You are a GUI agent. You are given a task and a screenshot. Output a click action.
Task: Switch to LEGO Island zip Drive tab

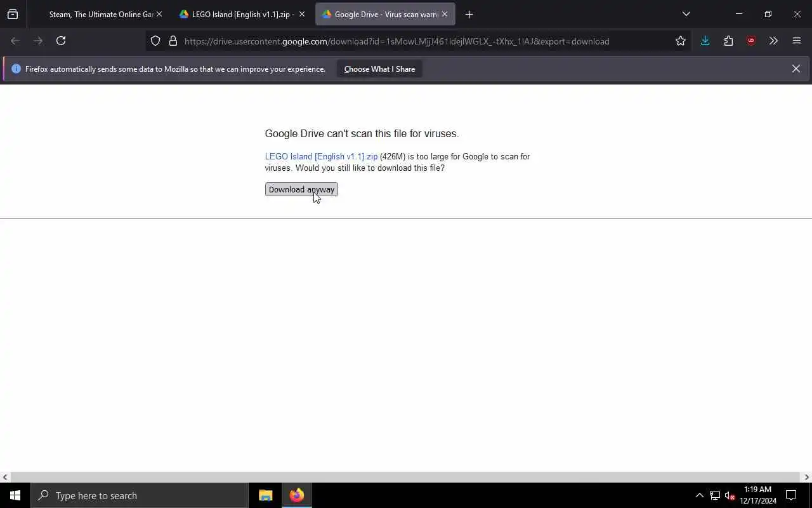click(242, 14)
